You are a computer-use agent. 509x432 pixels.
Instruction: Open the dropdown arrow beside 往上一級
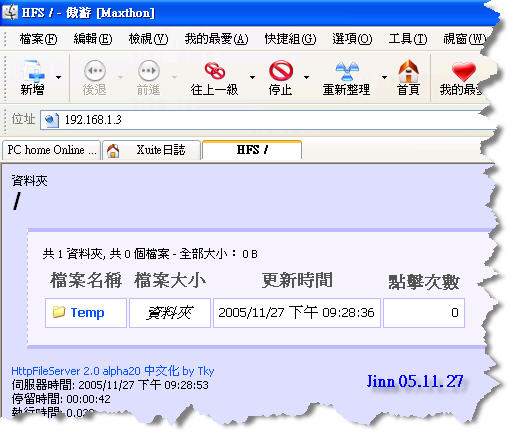click(252, 77)
